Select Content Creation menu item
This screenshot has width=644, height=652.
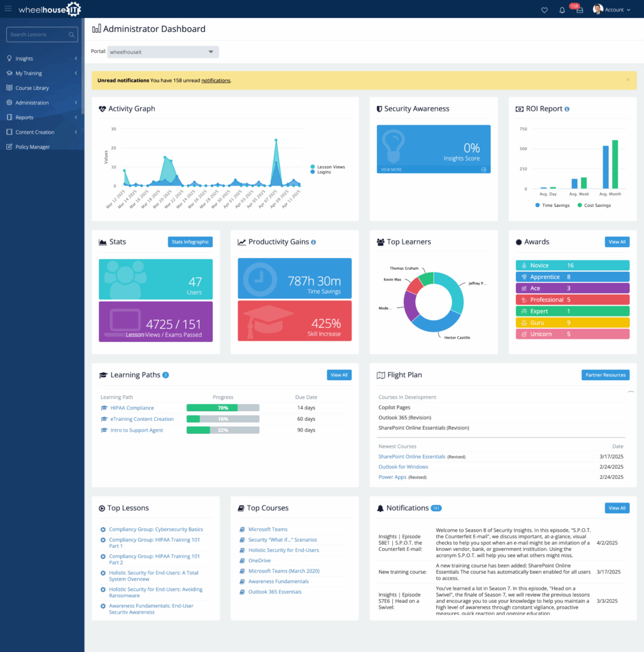point(35,132)
